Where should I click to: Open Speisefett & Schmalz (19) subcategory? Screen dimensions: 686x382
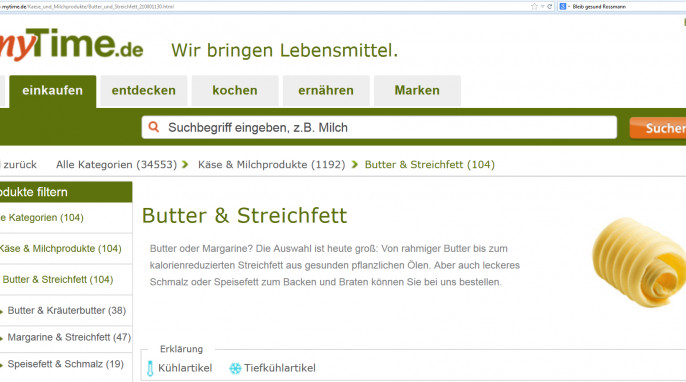pyautogui.click(x=66, y=364)
